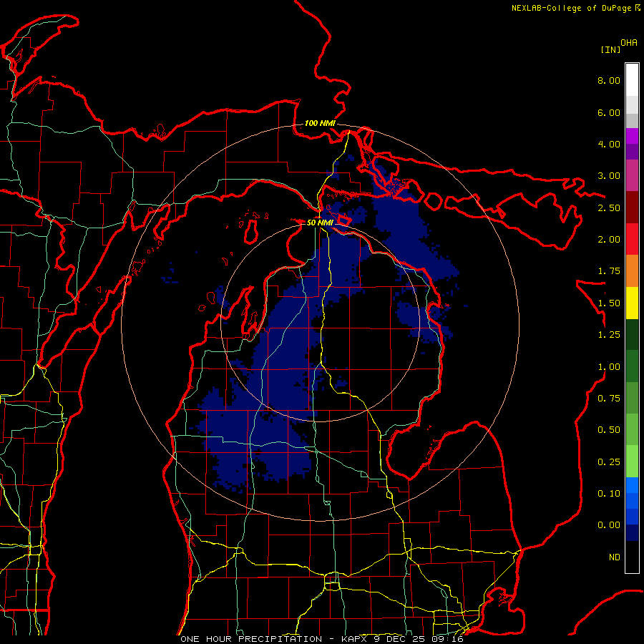Select the 0.10 legend value
The height and width of the screenshot is (644, 644).
[609, 494]
